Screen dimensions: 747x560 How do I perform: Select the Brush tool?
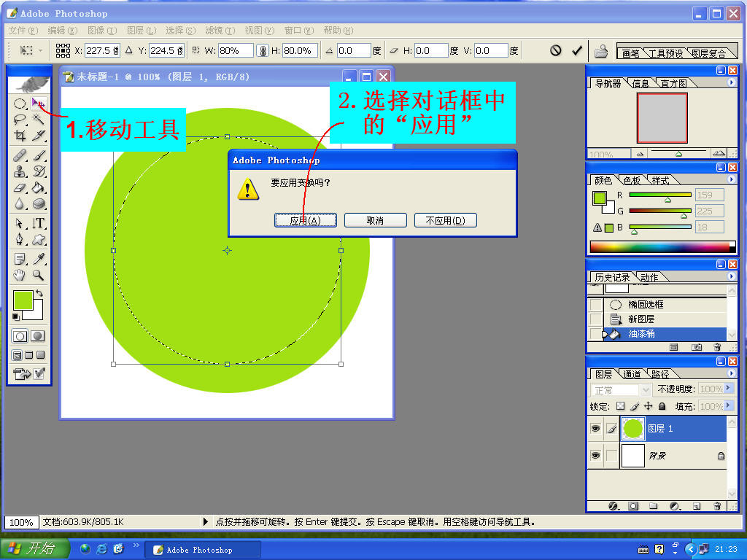(x=39, y=155)
